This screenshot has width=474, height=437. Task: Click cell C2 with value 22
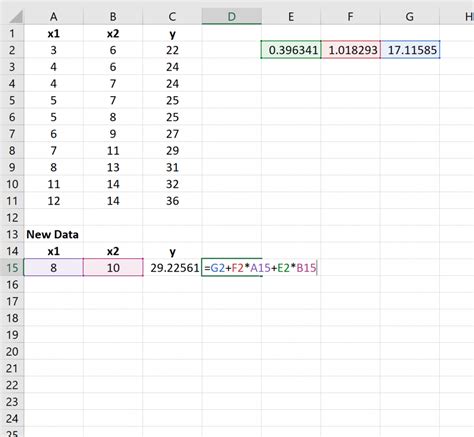[172, 50]
